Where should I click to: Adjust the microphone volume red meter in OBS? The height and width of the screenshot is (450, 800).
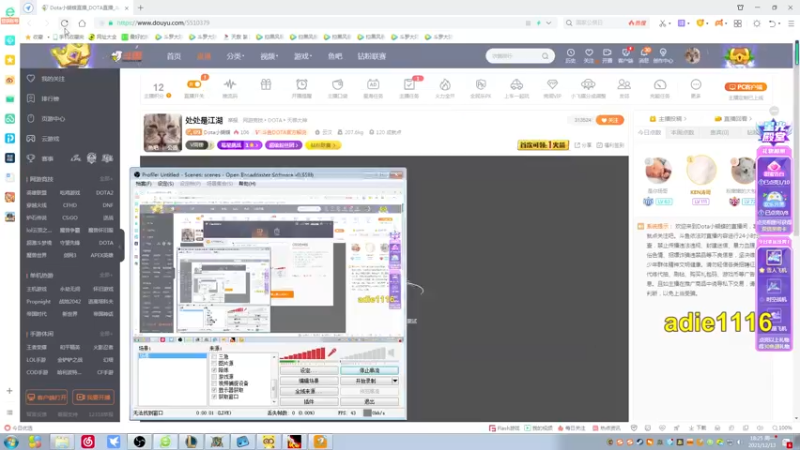pyautogui.click(x=303, y=353)
